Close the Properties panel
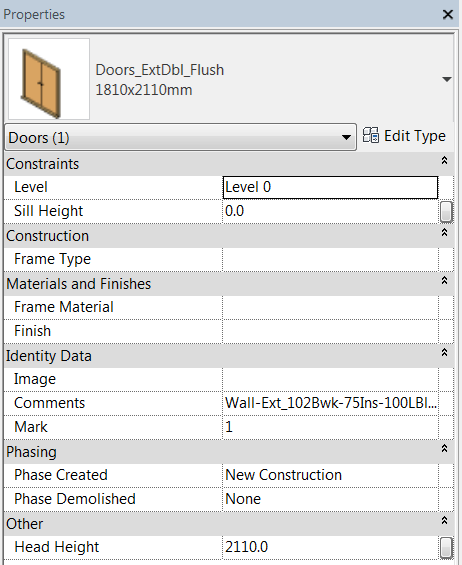Image resolution: width=462 pixels, height=565 pixels. pos(448,14)
